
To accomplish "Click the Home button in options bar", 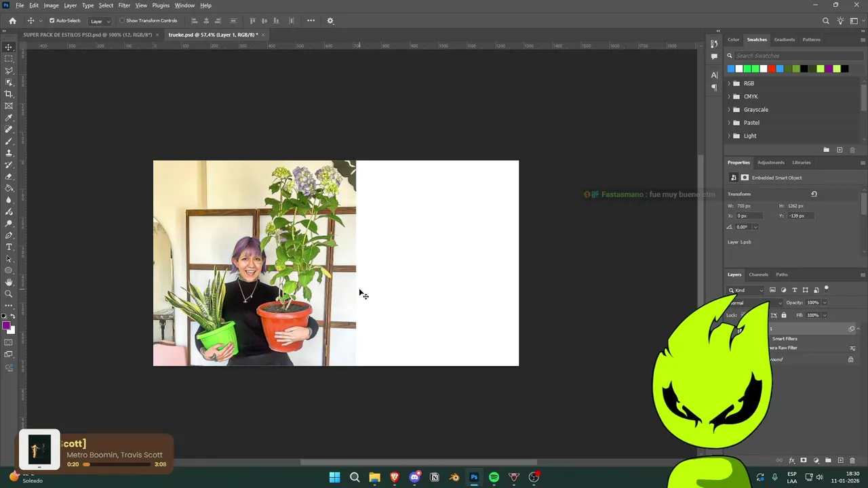I will 12,20.
